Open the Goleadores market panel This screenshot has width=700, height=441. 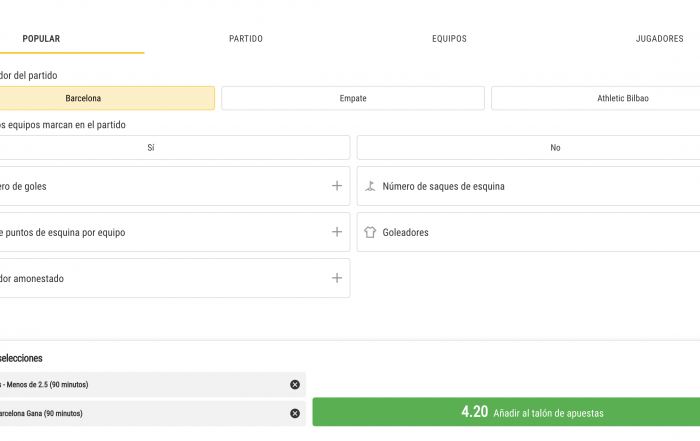(x=529, y=232)
